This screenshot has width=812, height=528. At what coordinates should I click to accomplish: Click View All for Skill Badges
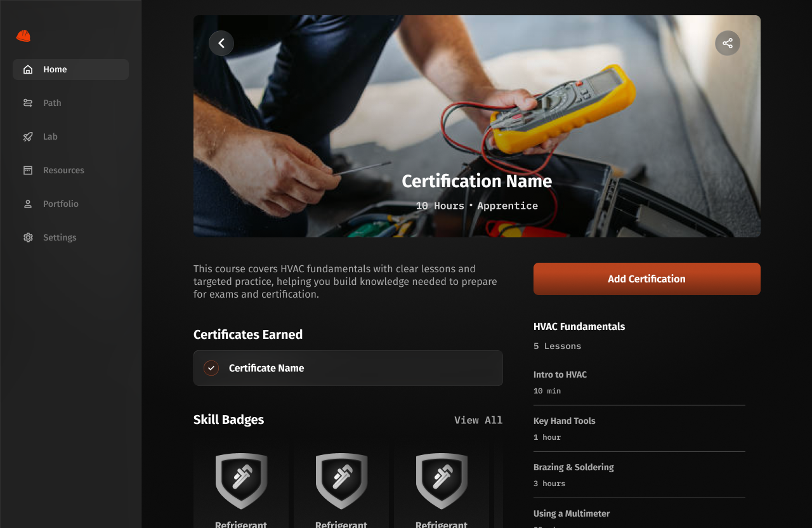pos(478,420)
